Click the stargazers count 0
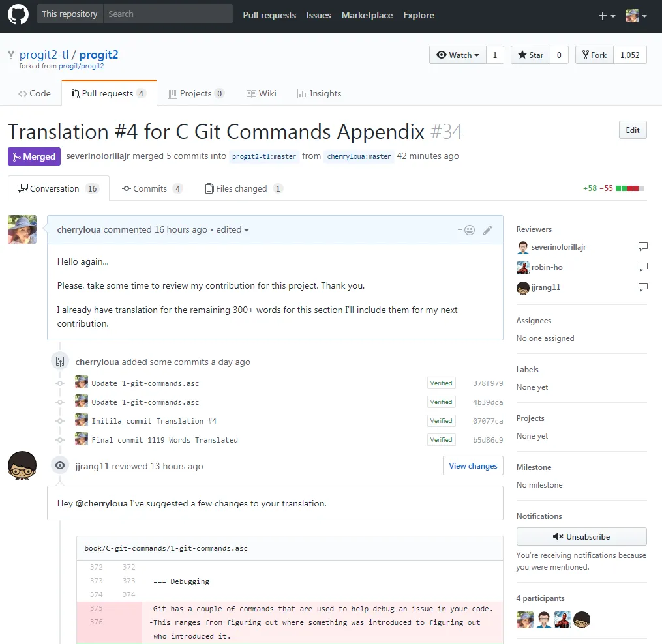 click(559, 55)
